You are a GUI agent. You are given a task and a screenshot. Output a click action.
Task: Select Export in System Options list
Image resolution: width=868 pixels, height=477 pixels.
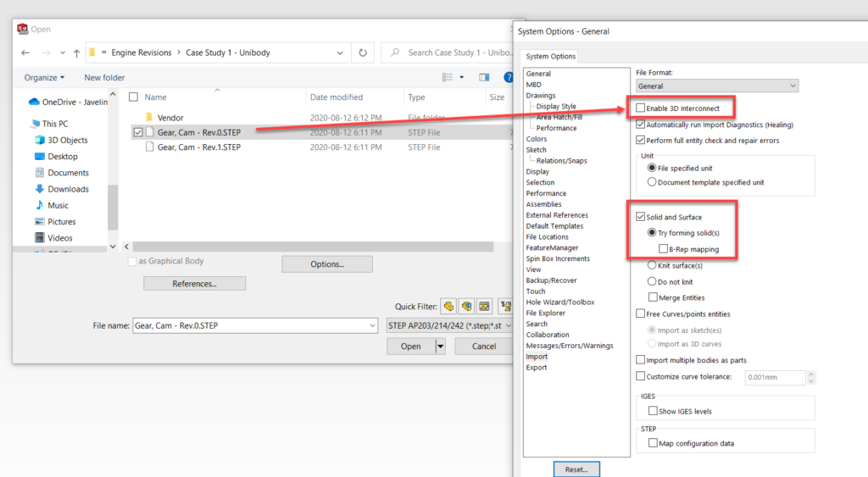pyautogui.click(x=537, y=368)
